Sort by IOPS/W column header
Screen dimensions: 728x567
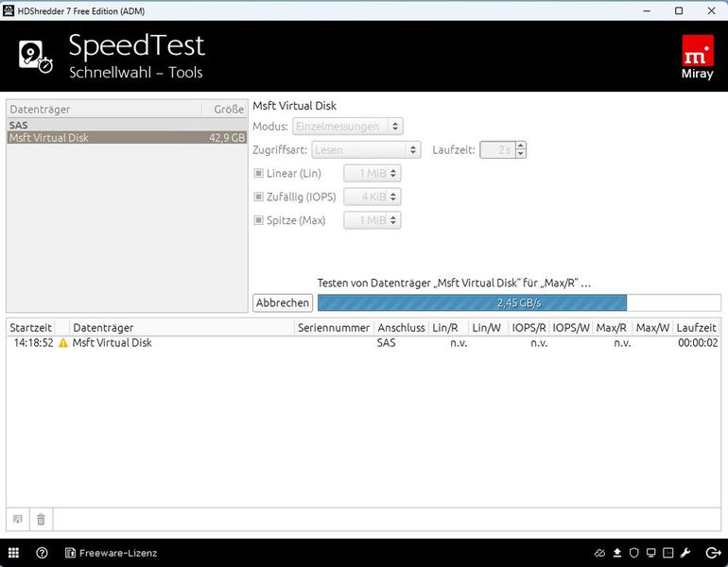[571, 328]
